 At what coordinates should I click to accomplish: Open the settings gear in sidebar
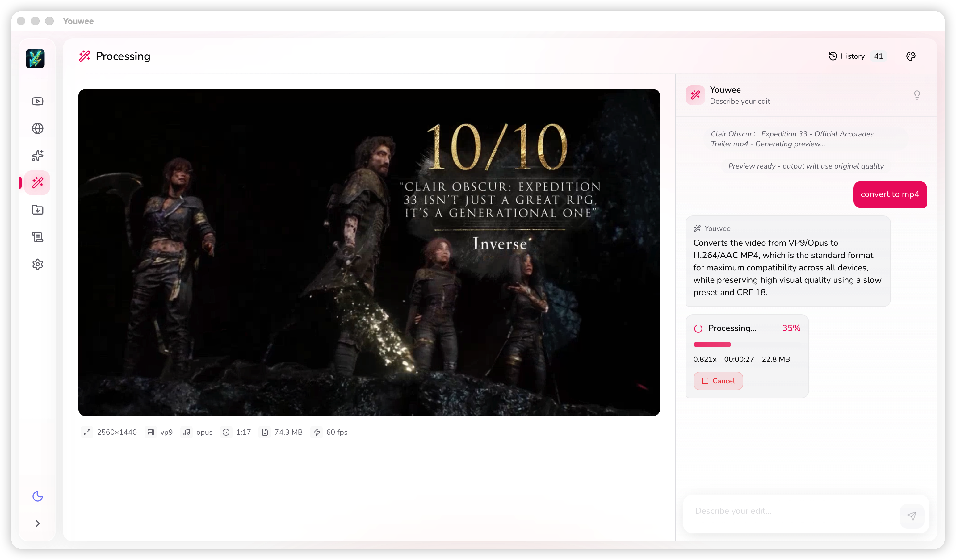pos(38,264)
